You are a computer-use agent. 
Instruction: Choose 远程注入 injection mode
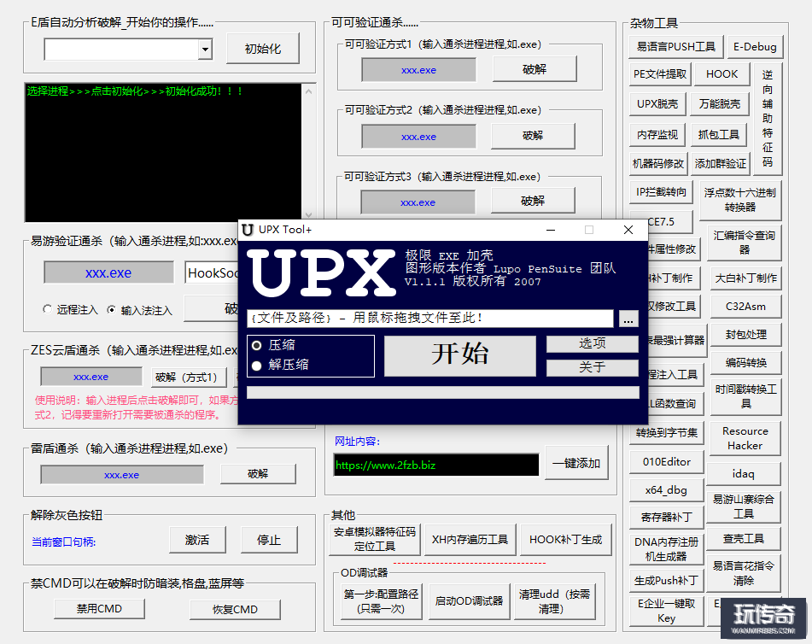pos(48,309)
